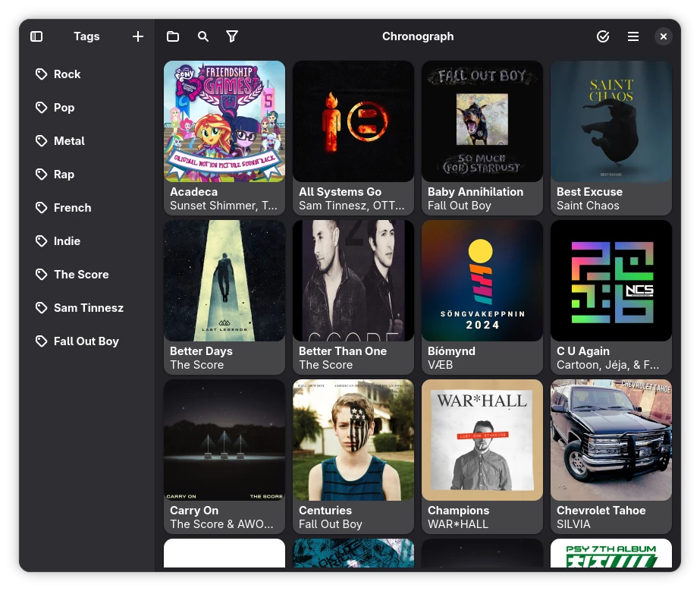Screen dimensions: 700x591
Task: Click the 'Best Excuse' title text
Action: [589, 192]
